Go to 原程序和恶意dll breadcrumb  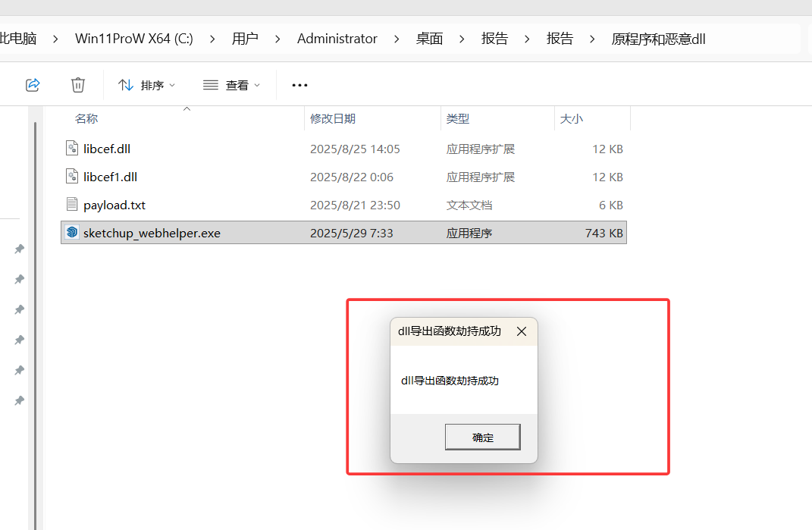[x=658, y=39]
